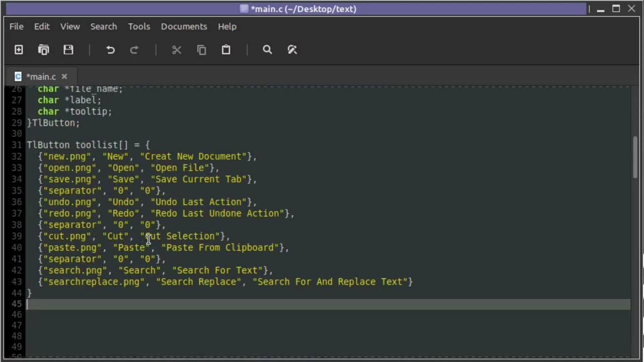Click the string "searchreplace.png"
Image resolution: width=644 pixels, height=362 pixels.
pyautogui.click(x=94, y=282)
